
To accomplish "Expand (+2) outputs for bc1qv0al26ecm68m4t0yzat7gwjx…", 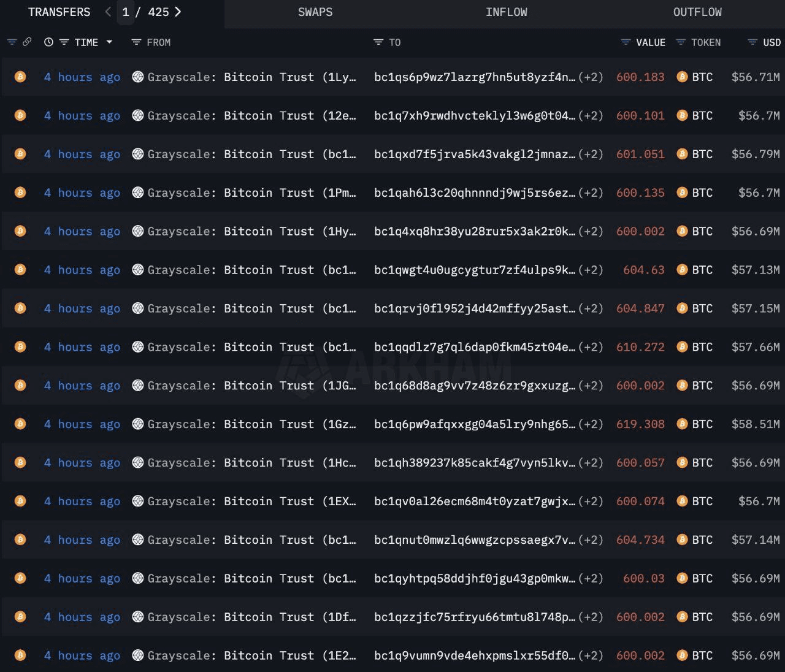I will (591, 502).
